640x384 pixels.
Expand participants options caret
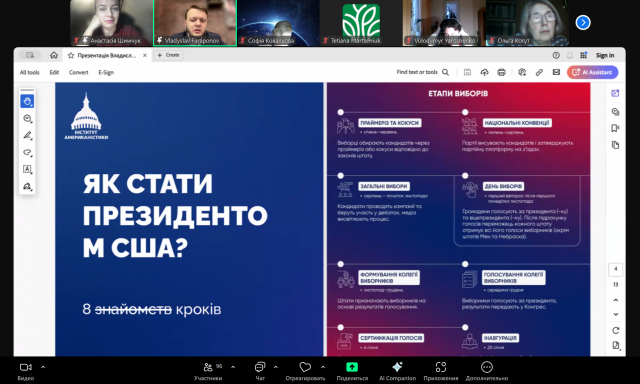(233, 367)
